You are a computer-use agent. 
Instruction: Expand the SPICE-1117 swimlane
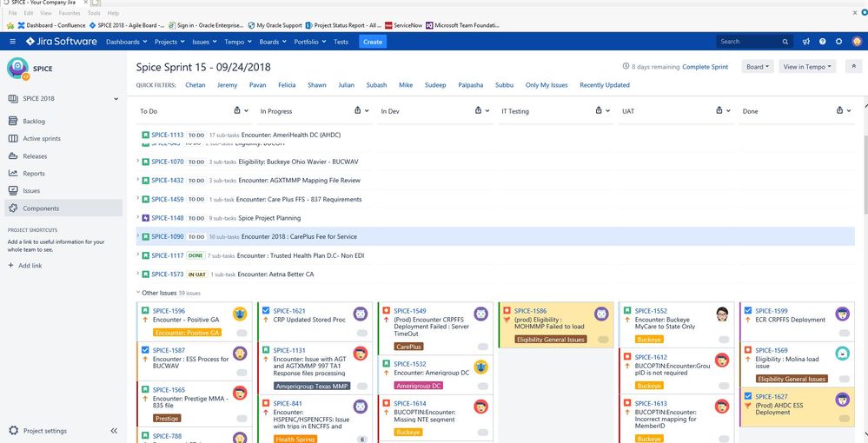tap(138, 255)
